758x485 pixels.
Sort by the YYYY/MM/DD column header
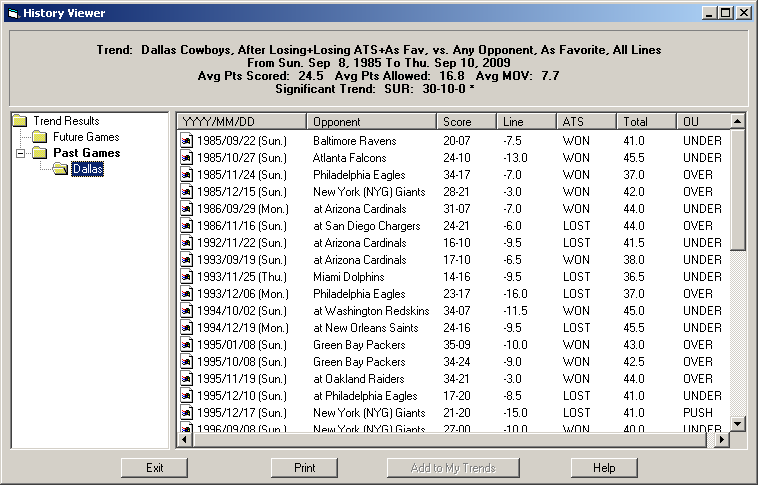(242, 121)
